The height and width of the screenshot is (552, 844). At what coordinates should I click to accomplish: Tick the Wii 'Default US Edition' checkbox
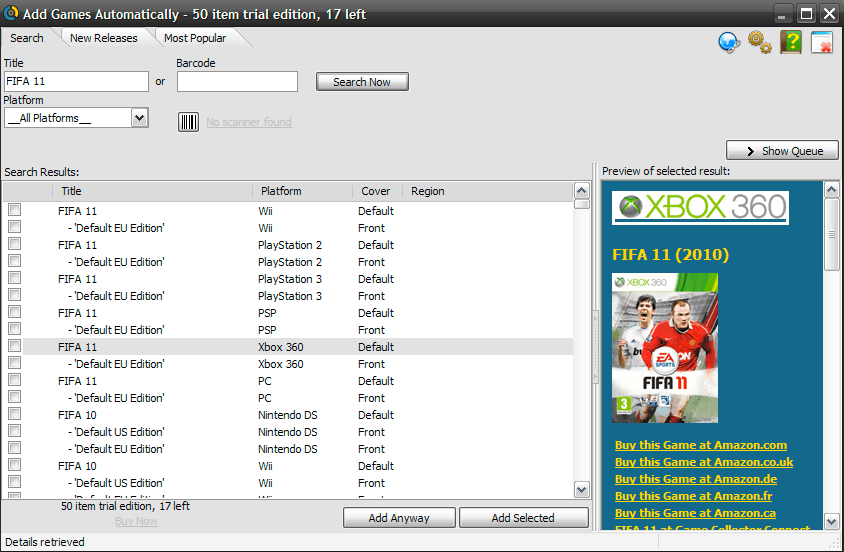coord(15,482)
